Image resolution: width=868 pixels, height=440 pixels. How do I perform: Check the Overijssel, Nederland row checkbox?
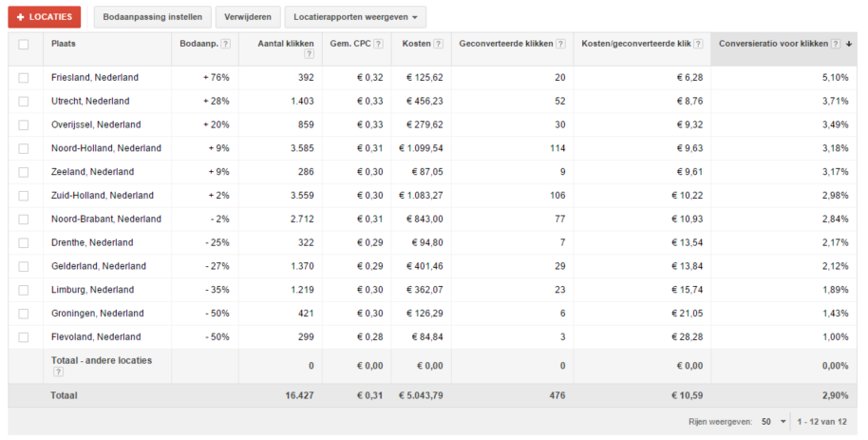pyautogui.click(x=23, y=125)
